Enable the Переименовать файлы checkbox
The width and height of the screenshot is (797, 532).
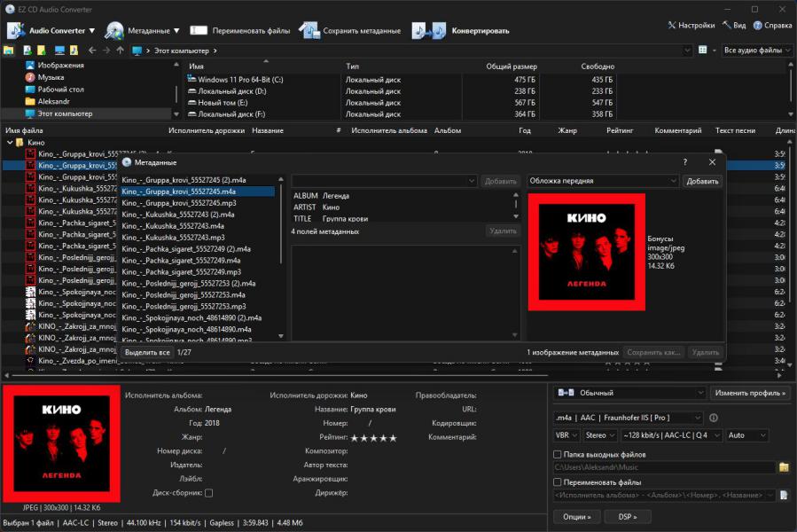coord(558,482)
